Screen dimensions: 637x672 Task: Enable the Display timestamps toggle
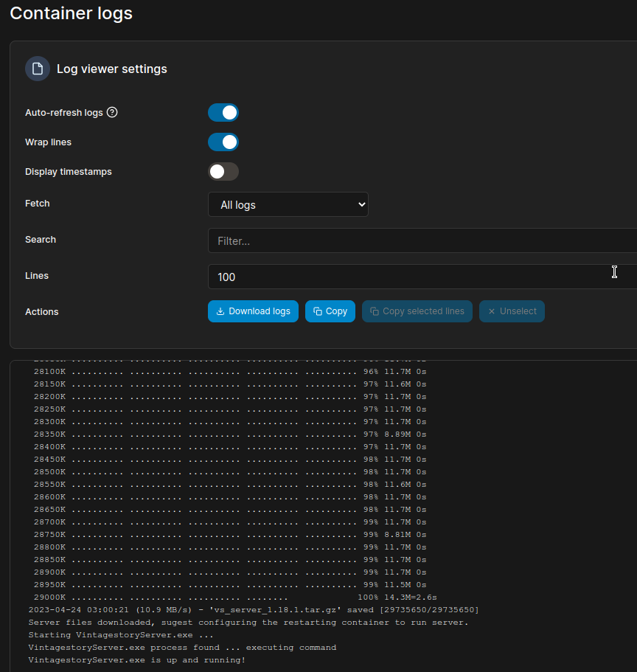223,172
